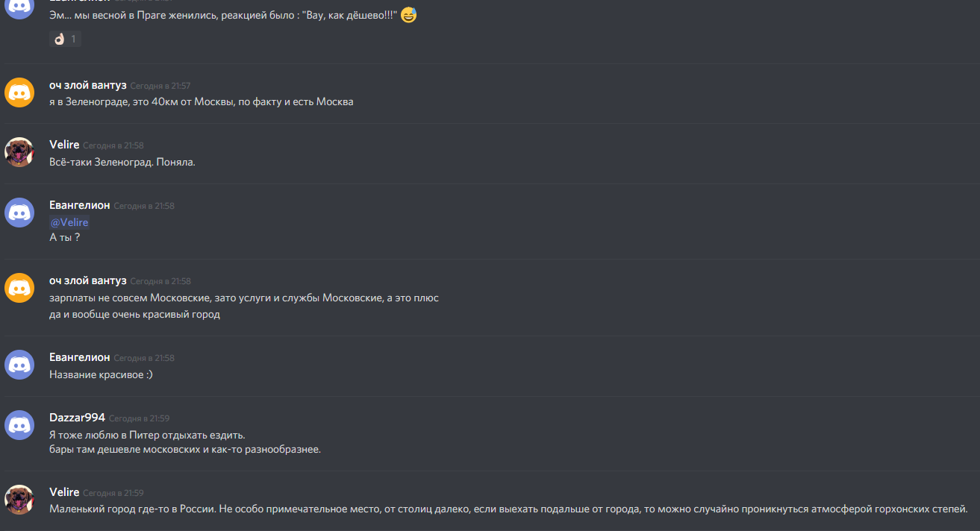Click Евангелион's avatar beside the '@Velire А ты ?' message
The height and width of the screenshot is (531, 980).
(19, 213)
